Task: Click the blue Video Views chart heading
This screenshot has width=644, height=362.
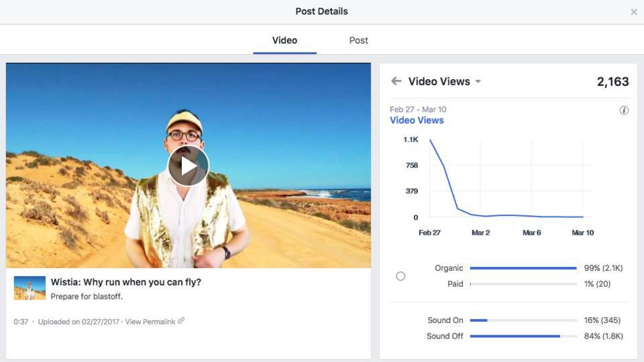Action: click(x=417, y=120)
